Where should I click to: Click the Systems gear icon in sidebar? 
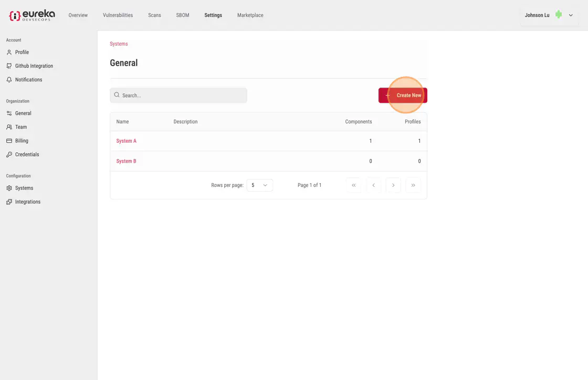9,188
